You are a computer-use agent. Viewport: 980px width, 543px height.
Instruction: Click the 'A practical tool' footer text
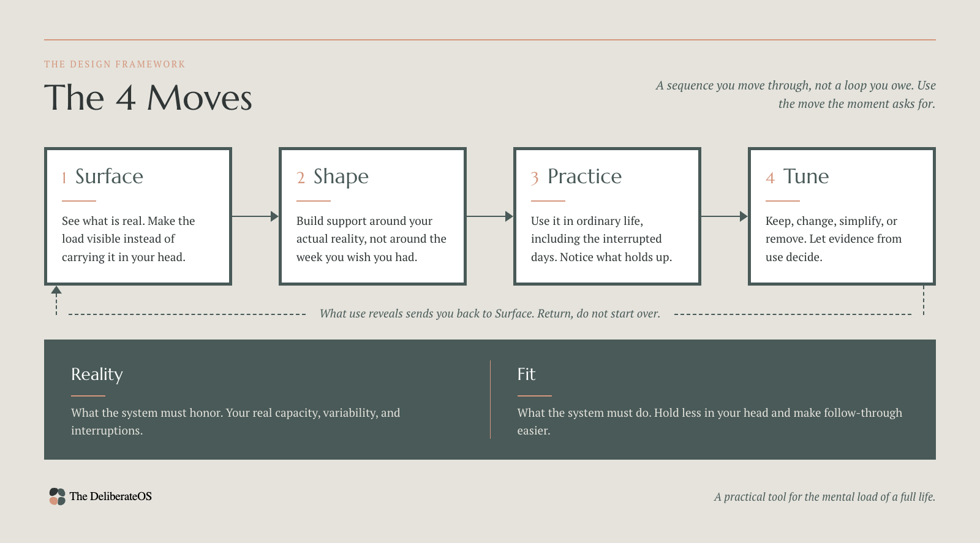(x=824, y=497)
